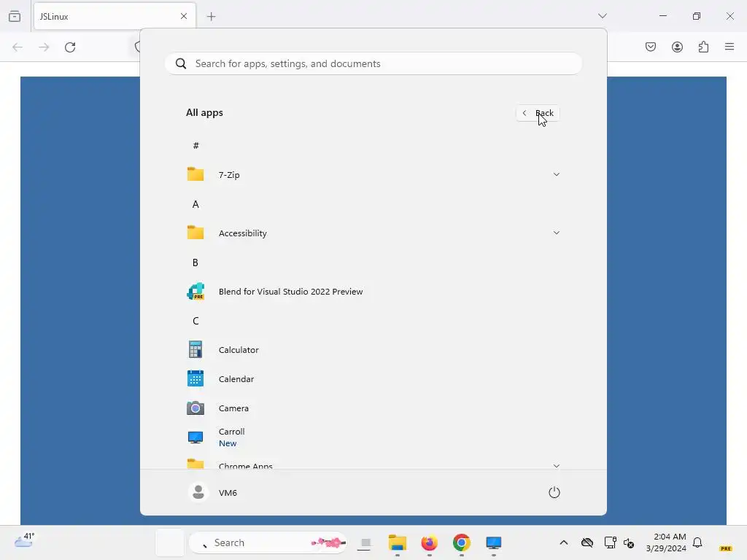Click the 'New' label under Carroll
Screen dimensions: 747x560
tap(228, 443)
